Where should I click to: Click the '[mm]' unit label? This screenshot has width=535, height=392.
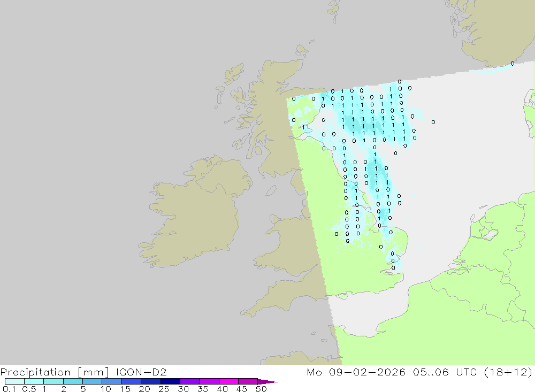[94, 372]
